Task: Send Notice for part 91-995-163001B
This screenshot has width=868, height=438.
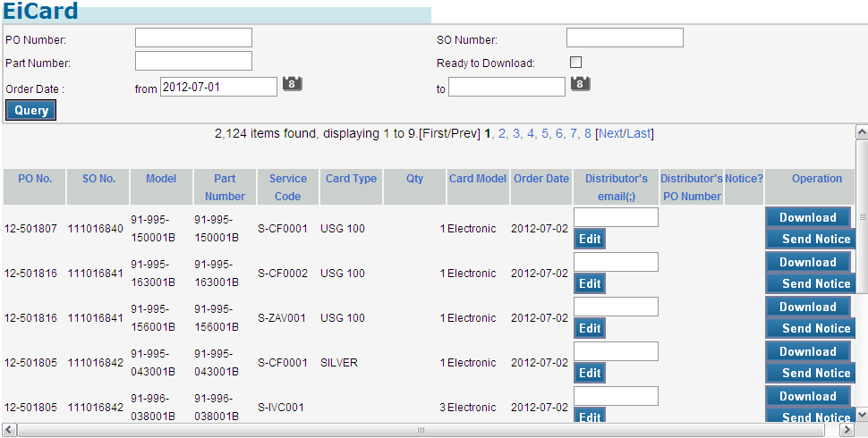Action: coord(815,283)
